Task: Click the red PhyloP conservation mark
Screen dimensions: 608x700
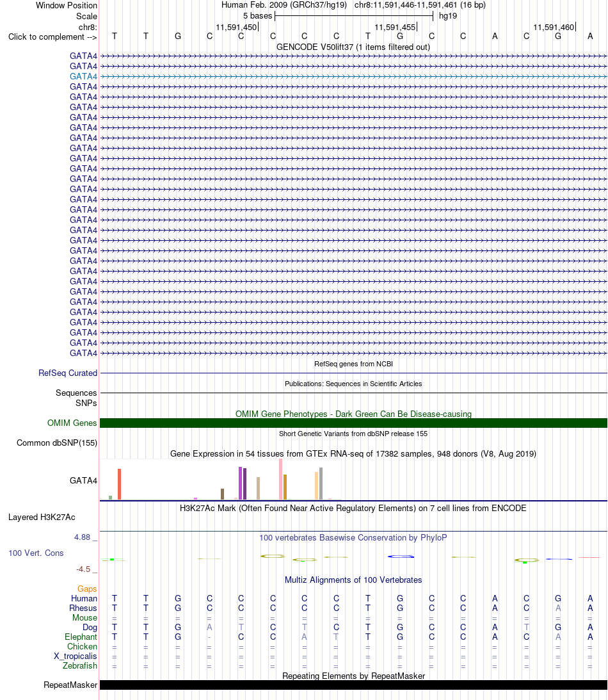Action: point(589,557)
